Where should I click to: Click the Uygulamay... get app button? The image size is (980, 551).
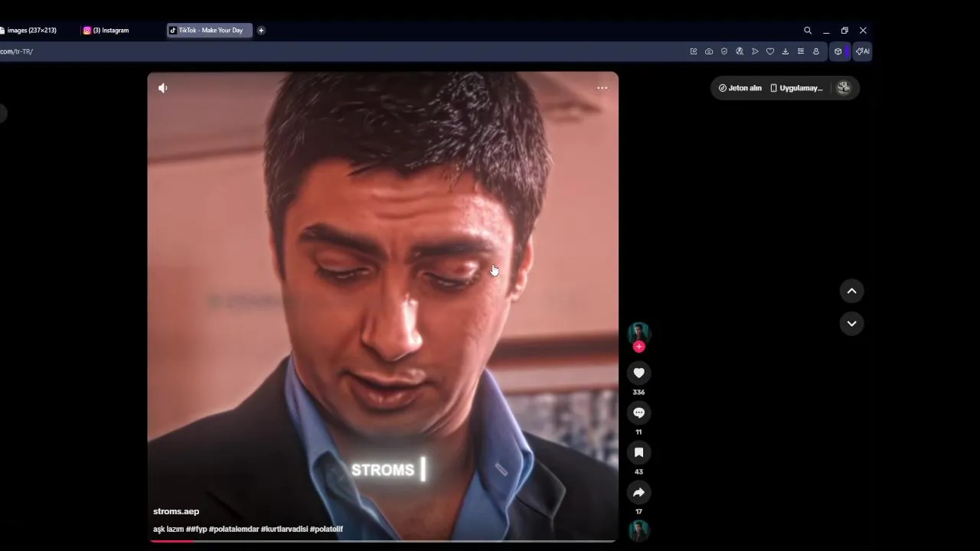796,88
